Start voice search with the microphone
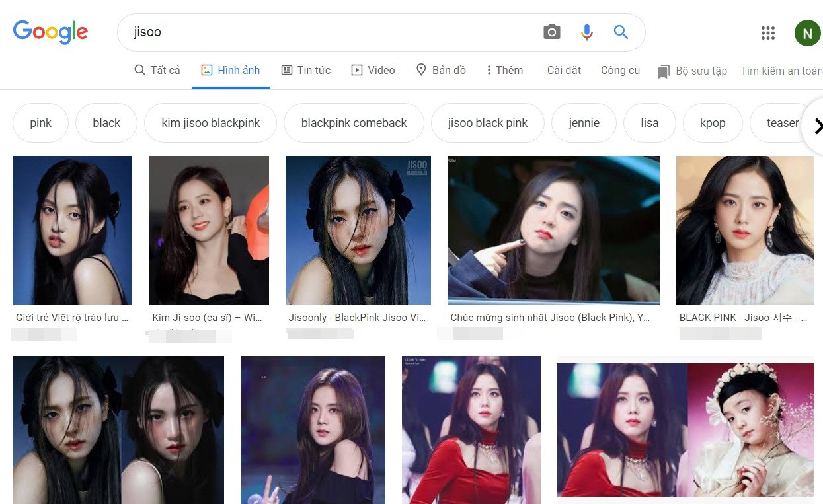Screen dimensions: 823x504 pyautogui.click(x=586, y=32)
